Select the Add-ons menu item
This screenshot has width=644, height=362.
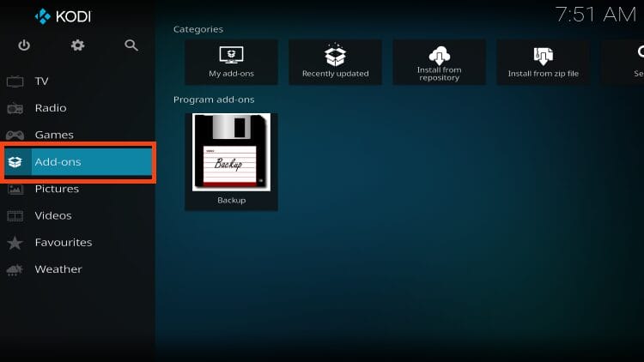click(x=78, y=162)
